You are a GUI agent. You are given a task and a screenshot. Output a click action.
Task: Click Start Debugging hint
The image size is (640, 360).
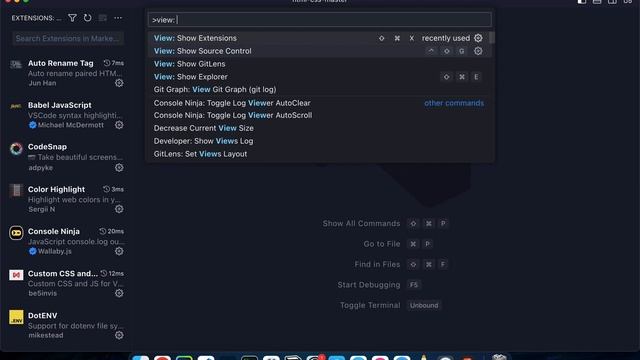[369, 284]
